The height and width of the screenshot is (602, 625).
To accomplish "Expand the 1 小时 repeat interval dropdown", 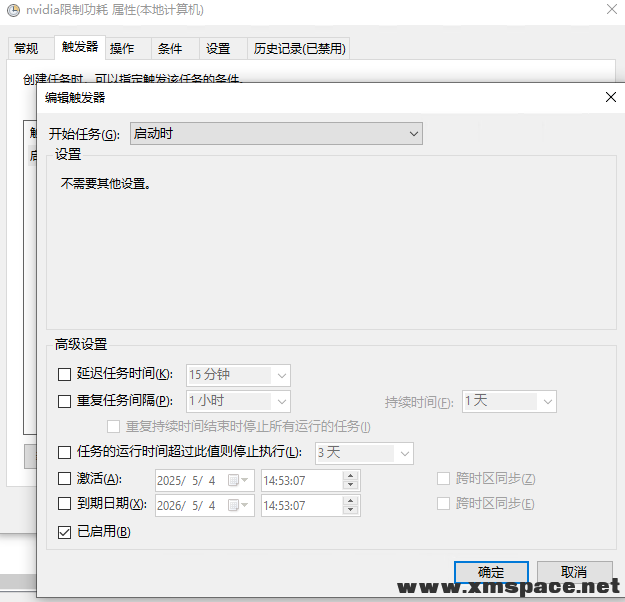I will click(238, 401).
